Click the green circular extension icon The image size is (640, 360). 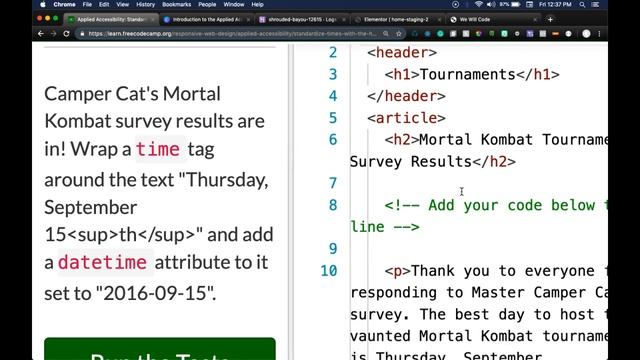(440, 34)
